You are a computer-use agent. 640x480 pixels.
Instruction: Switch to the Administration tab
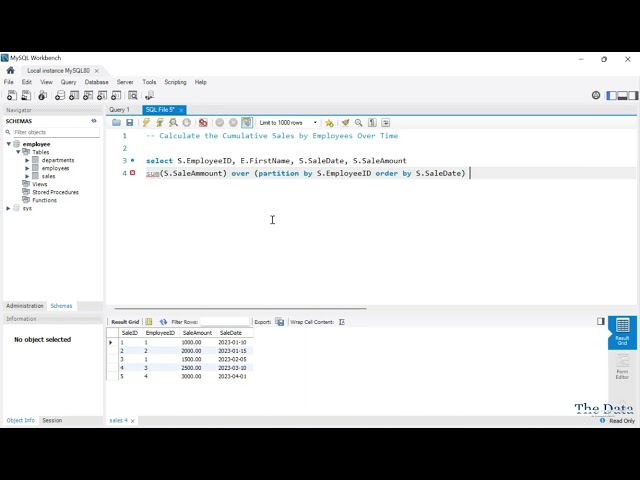(x=24, y=306)
